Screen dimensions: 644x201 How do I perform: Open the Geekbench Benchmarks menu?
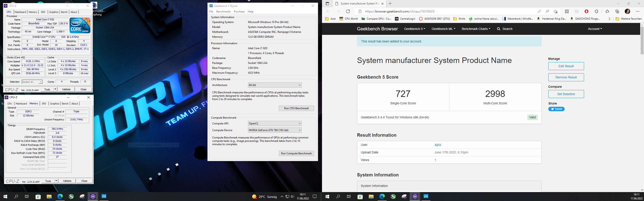pos(223,12)
